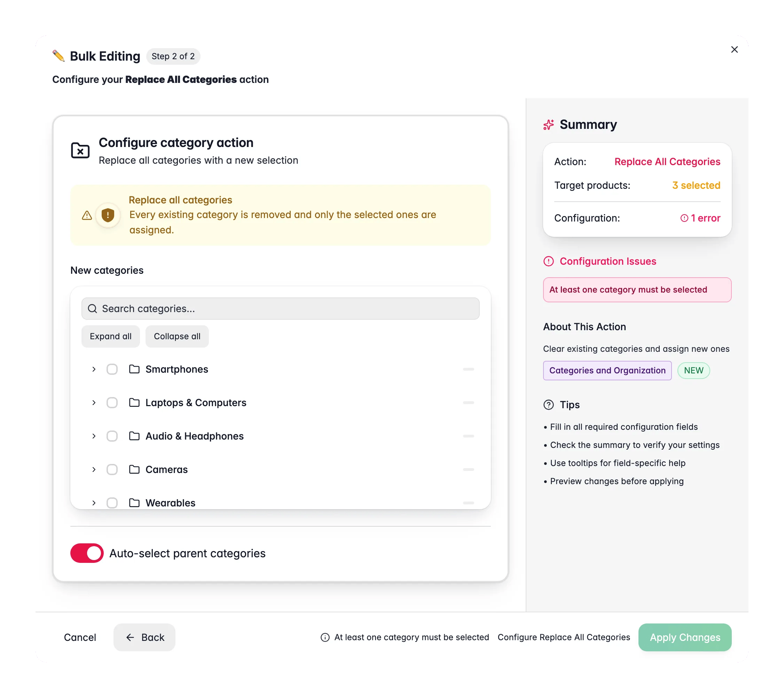The image size is (784, 698).
Task: Click Cancel in the footer
Action: [80, 637]
